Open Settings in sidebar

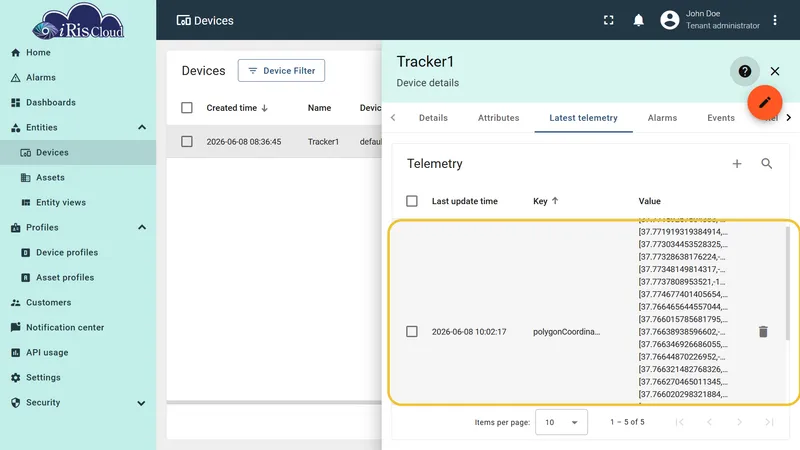(78, 378)
